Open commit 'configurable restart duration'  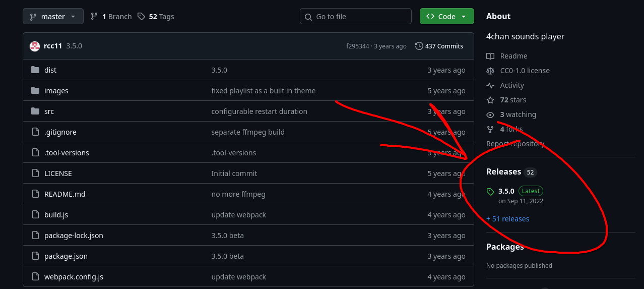(x=260, y=111)
